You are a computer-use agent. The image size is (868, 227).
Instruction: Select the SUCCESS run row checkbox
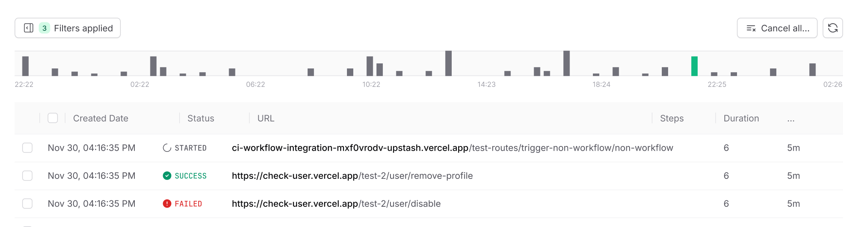27,176
